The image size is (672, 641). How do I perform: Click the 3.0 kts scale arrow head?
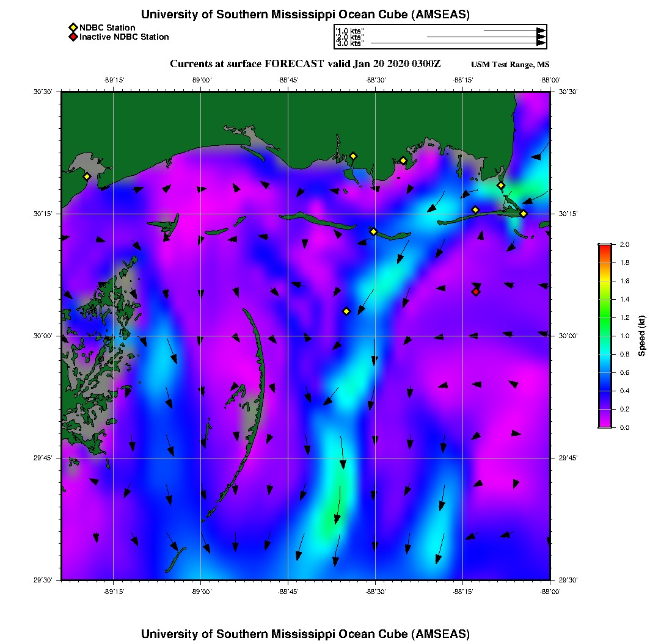(541, 43)
